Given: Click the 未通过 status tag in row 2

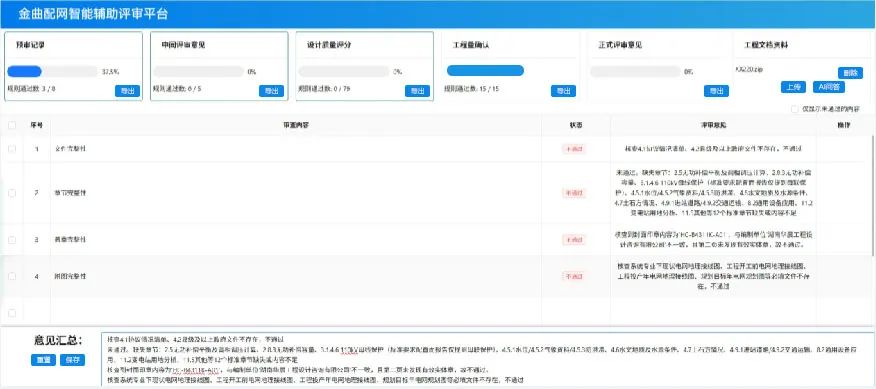Looking at the screenshot, I should 574,193.
